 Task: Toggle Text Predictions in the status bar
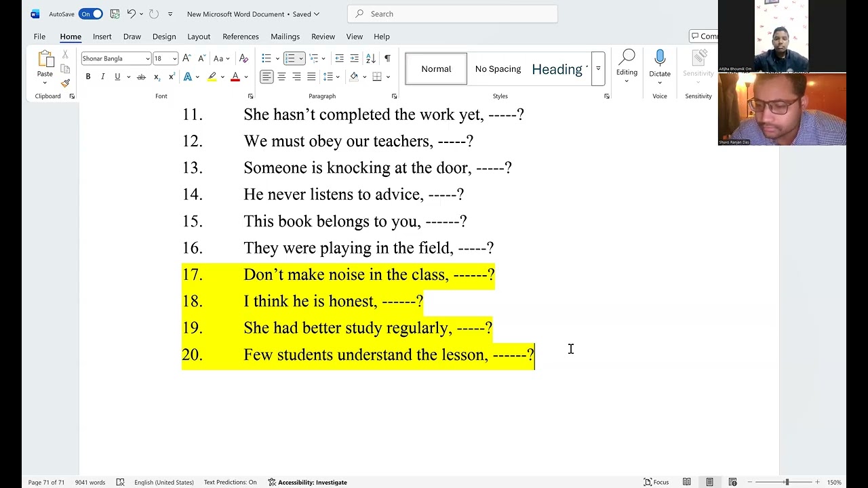(230, 482)
